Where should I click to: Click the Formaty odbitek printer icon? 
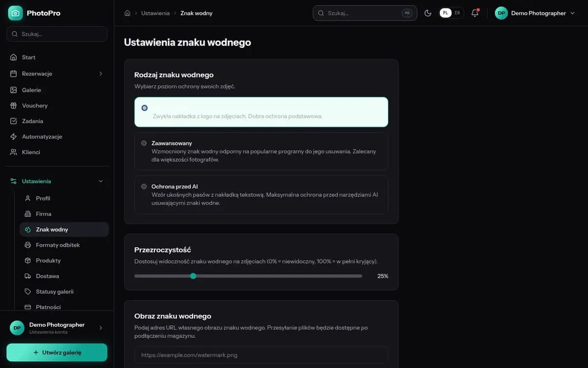[x=27, y=245]
